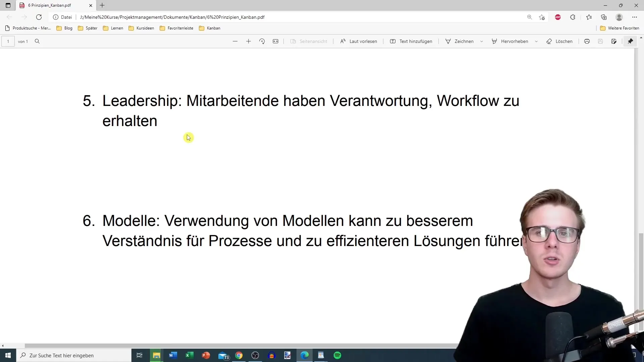Image resolution: width=644 pixels, height=362 pixels.
Task: Click the Spotify icon in taskbar
Action: click(x=338, y=355)
